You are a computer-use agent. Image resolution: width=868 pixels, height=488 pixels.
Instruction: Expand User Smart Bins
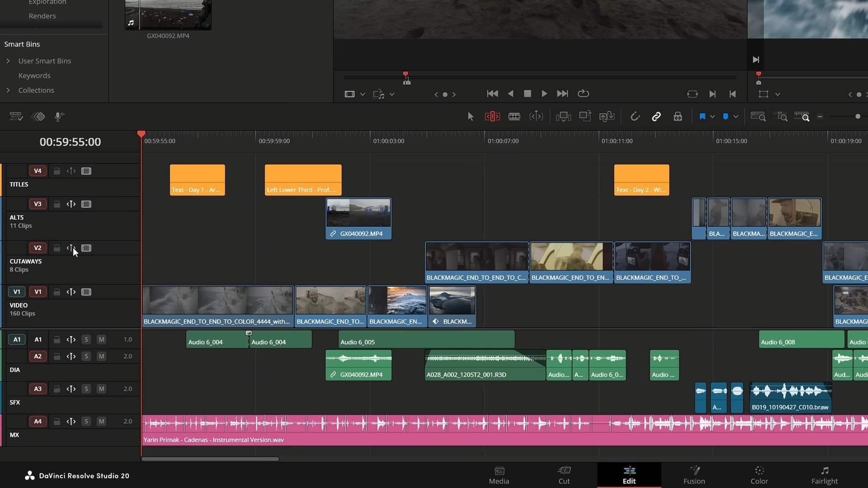click(8, 61)
